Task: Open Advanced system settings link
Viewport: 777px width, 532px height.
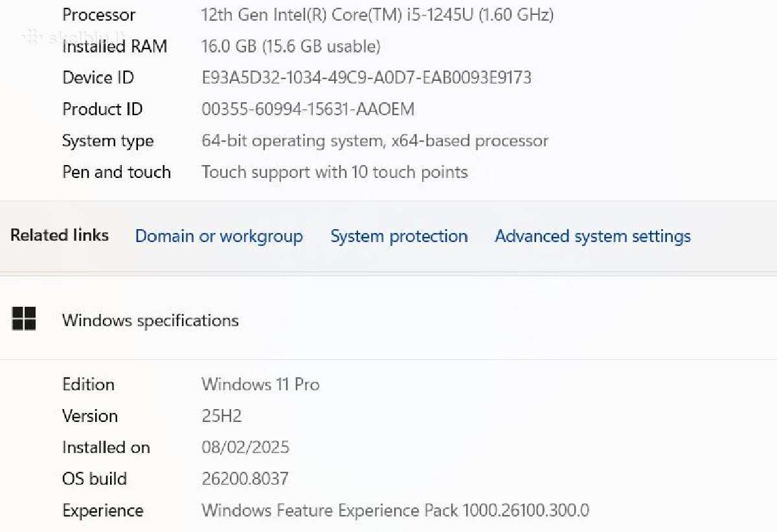Action: pos(592,236)
